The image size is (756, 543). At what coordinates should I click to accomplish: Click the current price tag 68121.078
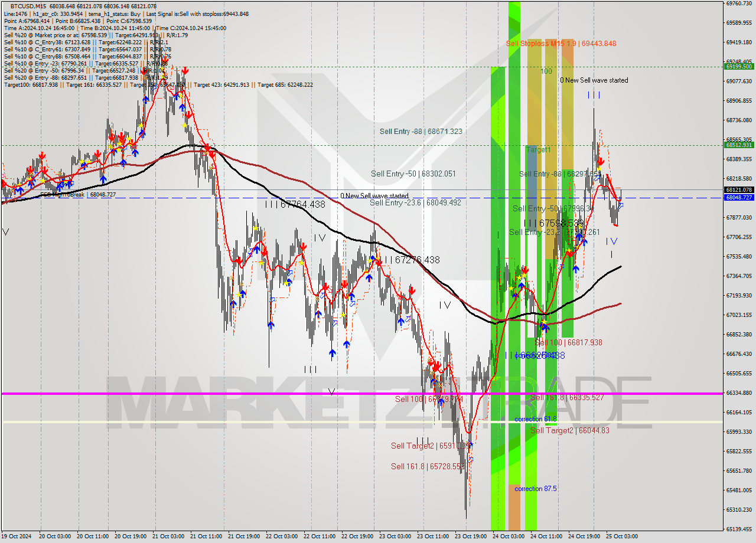pyautogui.click(x=738, y=190)
